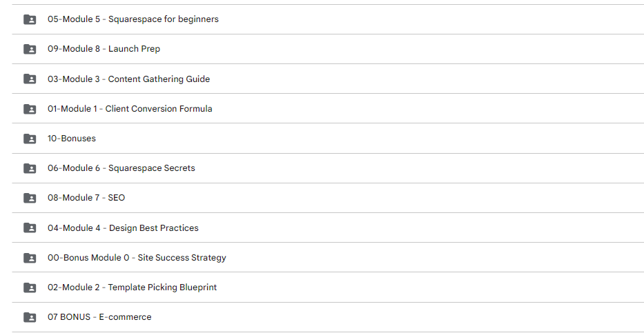Click the shared folder icon beside Squarespace for beginners
The image size is (644, 333).
[x=30, y=19]
